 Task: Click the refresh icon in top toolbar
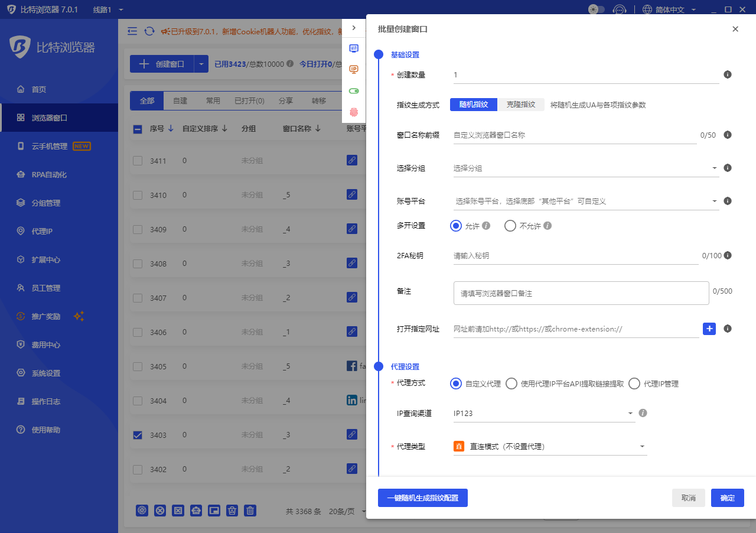pyautogui.click(x=149, y=31)
